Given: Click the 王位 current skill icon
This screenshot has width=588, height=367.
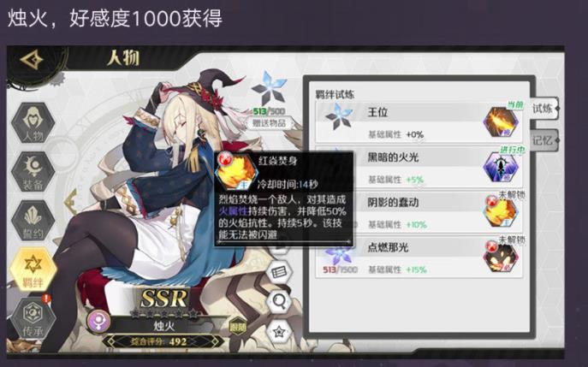Looking at the screenshot, I should (x=501, y=122).
